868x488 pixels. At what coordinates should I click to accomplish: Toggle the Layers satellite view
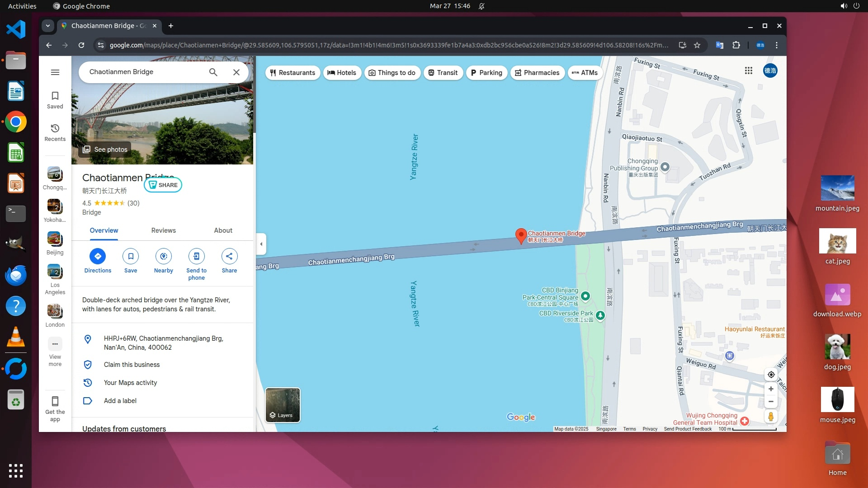point(283,405)
